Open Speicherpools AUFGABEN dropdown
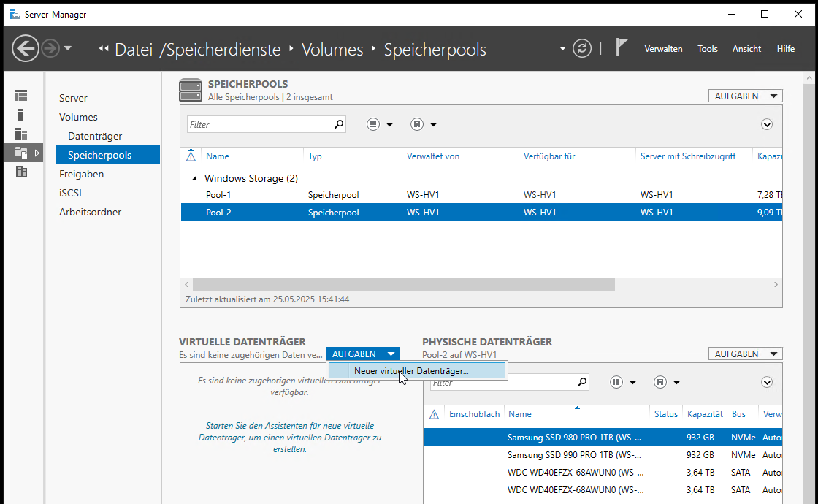Viewport: 818px width, 504px height. (745, 96)
